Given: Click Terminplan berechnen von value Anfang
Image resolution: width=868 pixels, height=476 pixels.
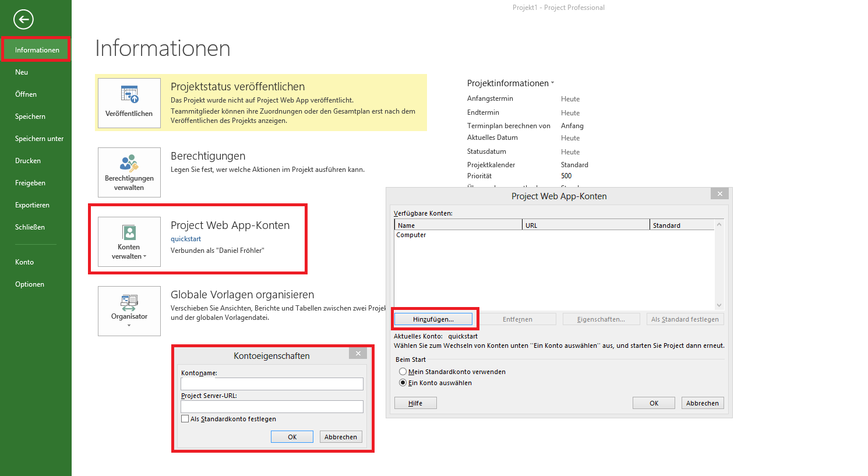Looking at the screenshot, I should (x=572, y=126).
